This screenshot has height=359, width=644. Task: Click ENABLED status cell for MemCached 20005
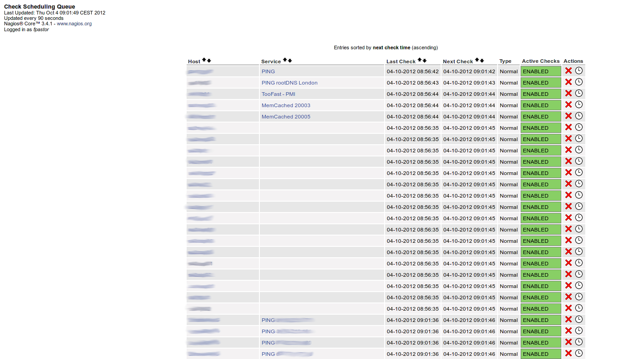click(x=541, y=117)
